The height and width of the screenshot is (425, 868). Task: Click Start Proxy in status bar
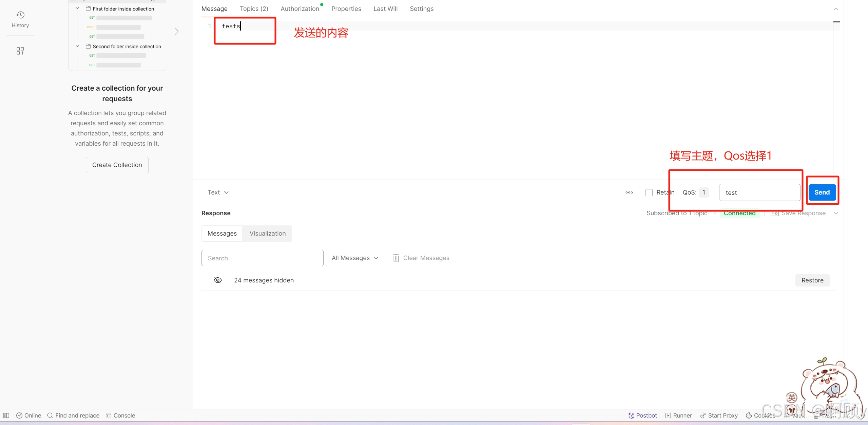pos(719,415)
